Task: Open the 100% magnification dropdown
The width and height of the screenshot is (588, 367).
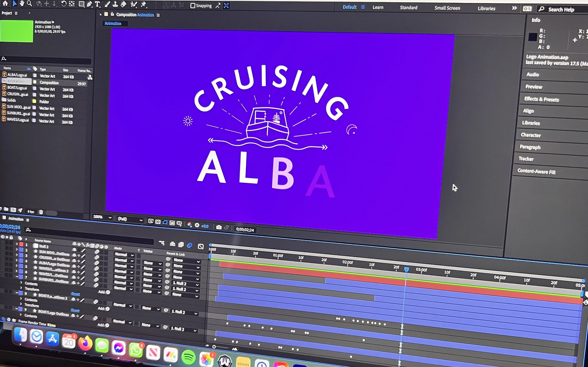Action: [102, 217]
